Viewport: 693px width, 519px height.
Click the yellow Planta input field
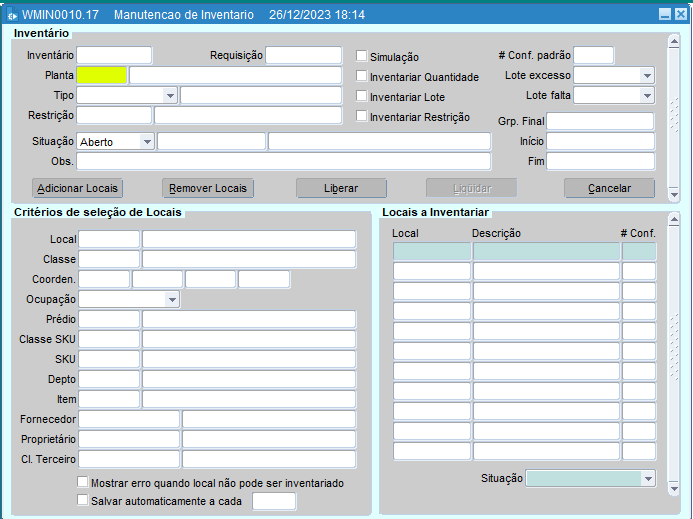(102, 75)
